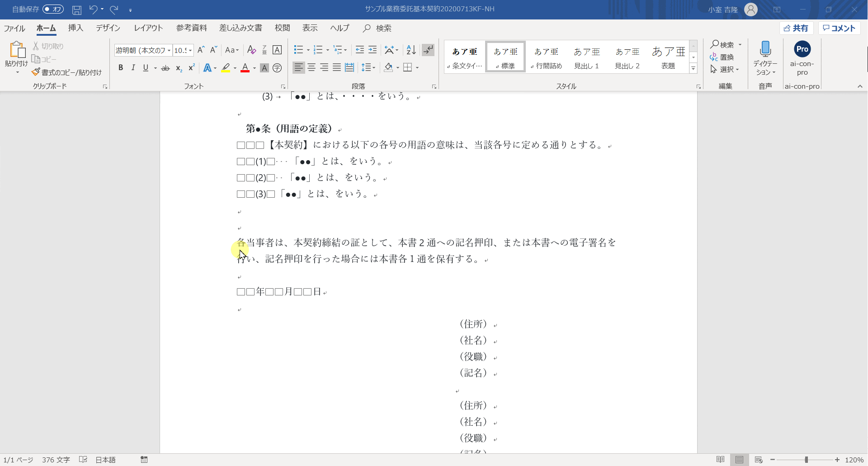The image size is (868, 466).
Task: Open the ai-con-pro add-in
Action: 802,58
